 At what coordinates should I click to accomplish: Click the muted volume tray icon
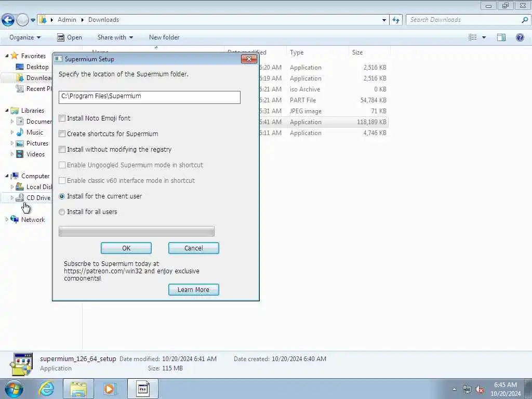480,389
